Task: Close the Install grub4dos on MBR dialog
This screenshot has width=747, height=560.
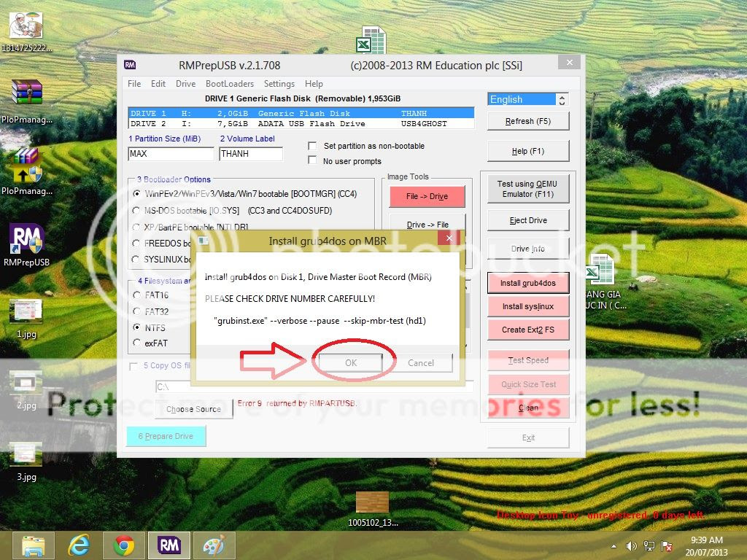Action: [x=449, y=238]
